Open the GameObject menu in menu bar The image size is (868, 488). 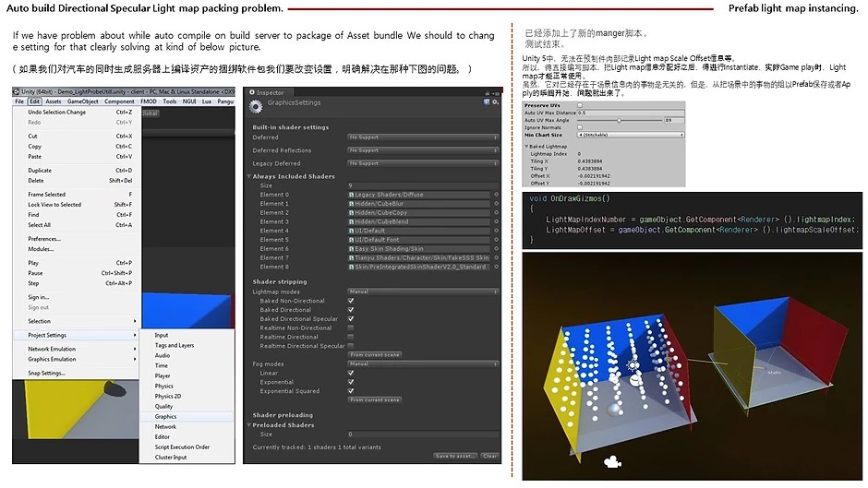pyautogui.click(x=83, y=101)
